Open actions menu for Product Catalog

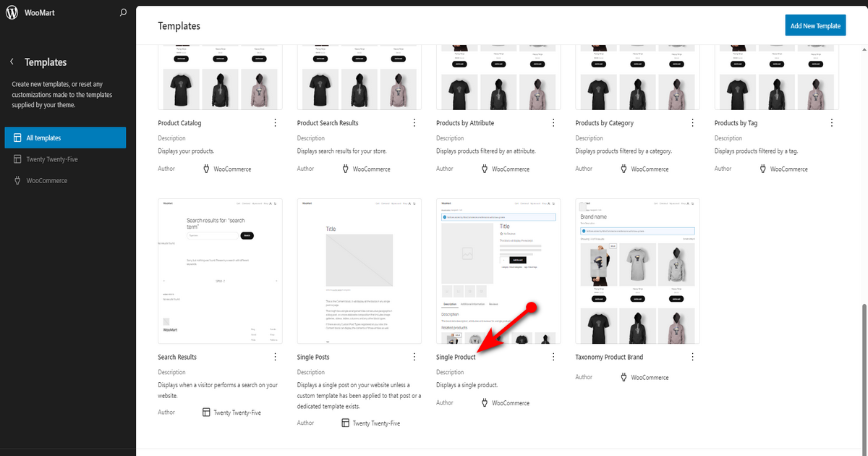click(x=275, y=123)
